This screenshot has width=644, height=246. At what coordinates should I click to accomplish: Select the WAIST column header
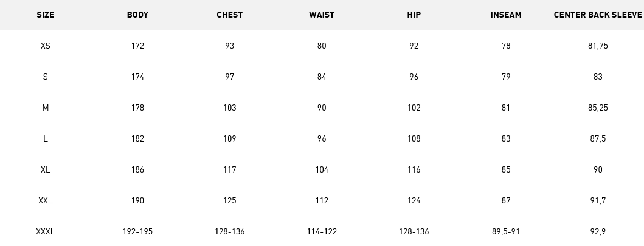(322, 15)
